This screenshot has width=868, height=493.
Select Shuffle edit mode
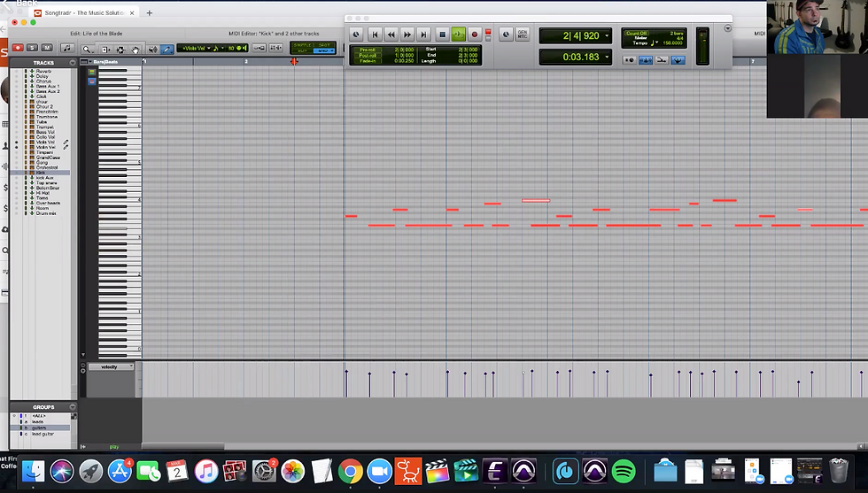click(x=302, y=45)
